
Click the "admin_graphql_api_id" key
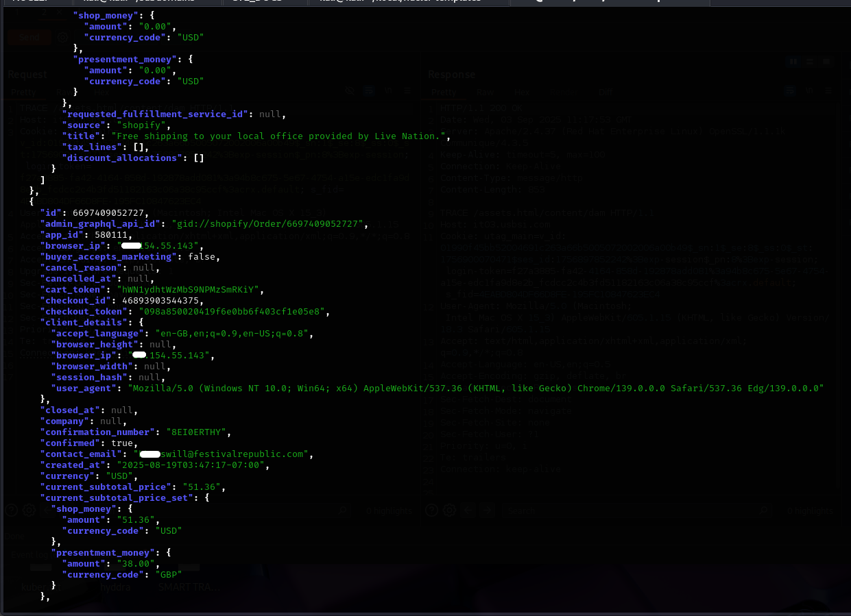tap(100, 224)
